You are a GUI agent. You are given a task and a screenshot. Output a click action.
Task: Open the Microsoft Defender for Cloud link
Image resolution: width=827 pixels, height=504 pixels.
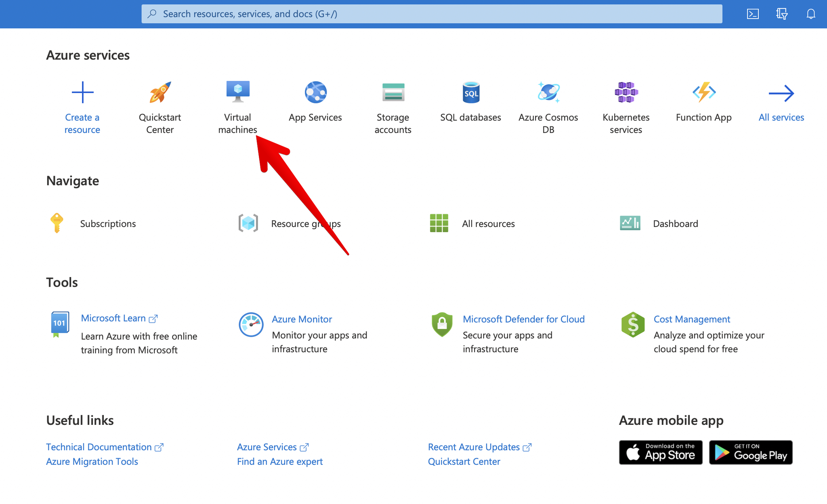[x=523, y=319]
